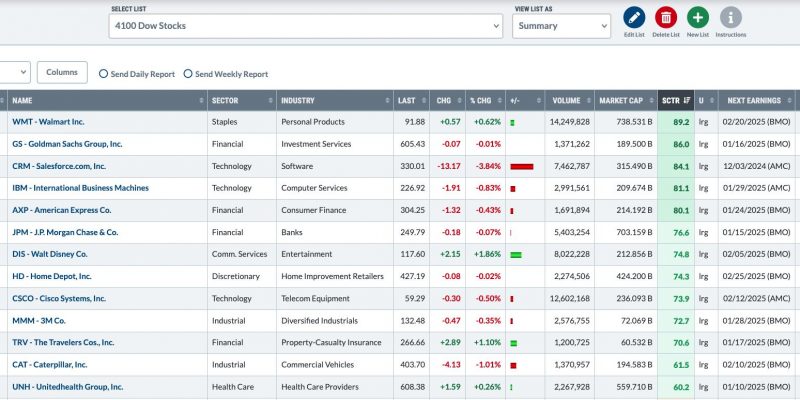Click Salesforce red change bar
This screenshot has width=800, height=400.
[522, 166]
